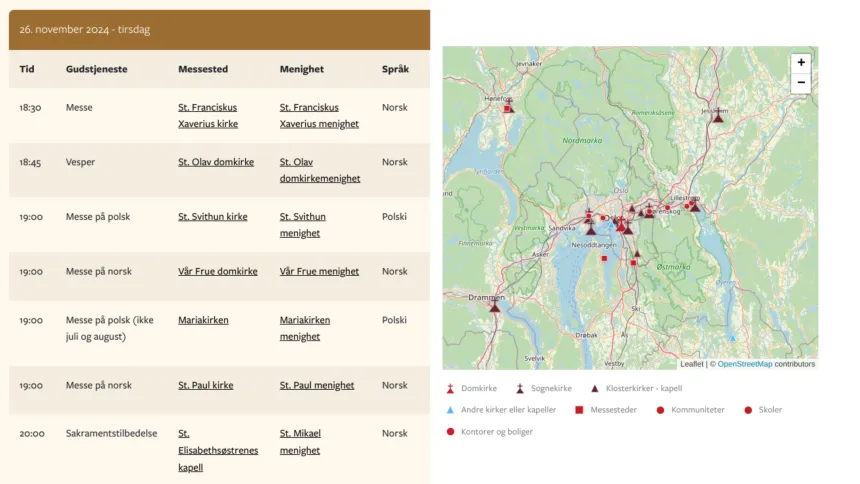Click the Vesper service text
Screen dimensions: 860x484
pos(80,162)
